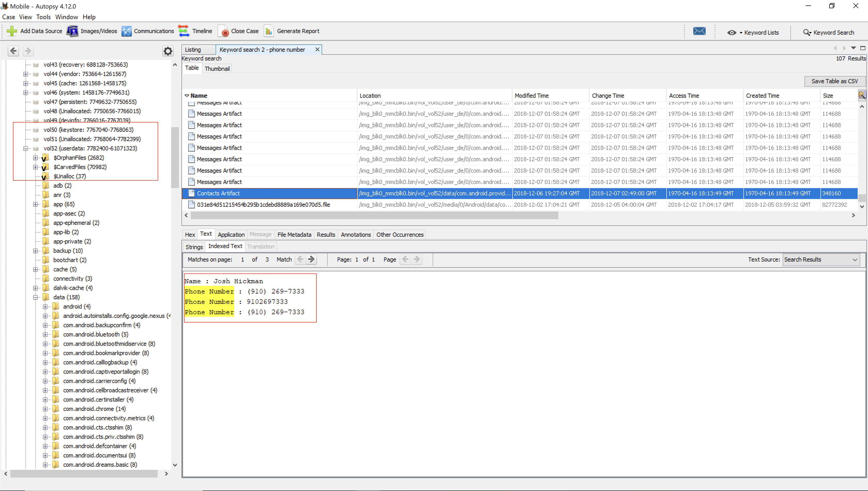Open the Text Source dropdown
The height and width of the screenshot is (491, 868).
tap(821, 260)
